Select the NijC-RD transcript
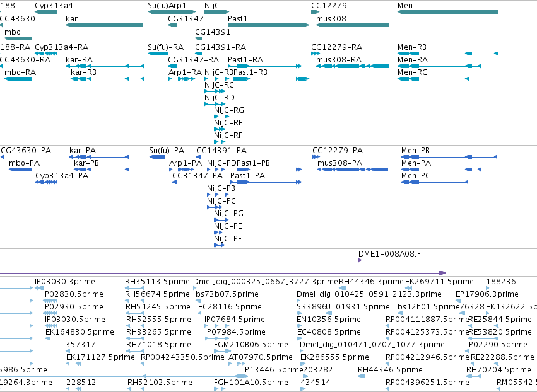The image size is (537, 392). click(215, 104)
